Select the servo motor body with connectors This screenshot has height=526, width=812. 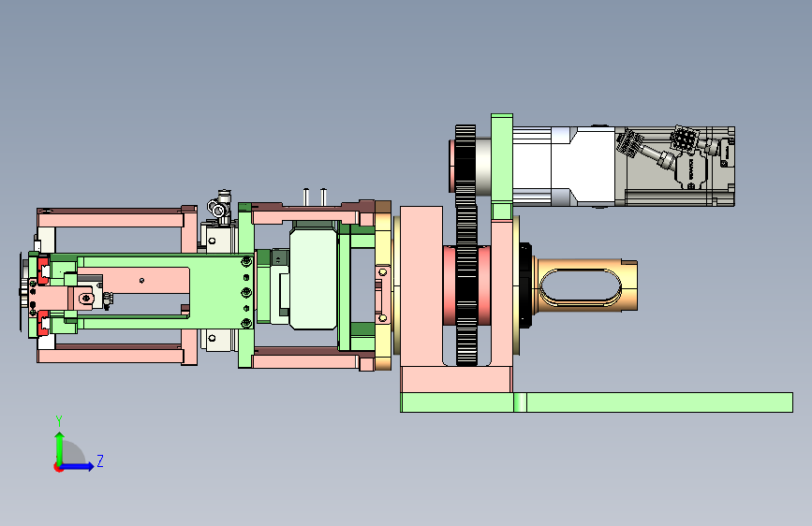[x=674, y=167]
